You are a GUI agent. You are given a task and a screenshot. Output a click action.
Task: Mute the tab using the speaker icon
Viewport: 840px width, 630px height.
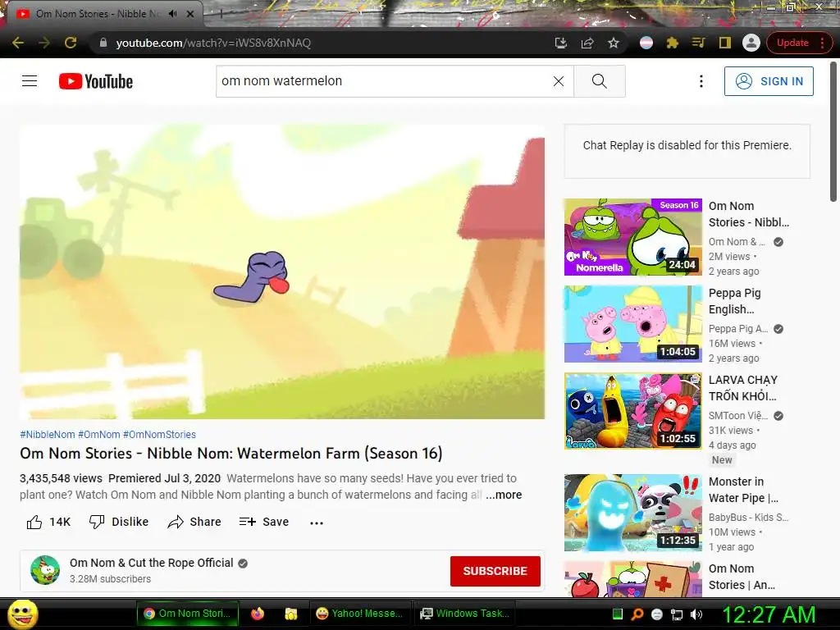[x=172, y=14]
